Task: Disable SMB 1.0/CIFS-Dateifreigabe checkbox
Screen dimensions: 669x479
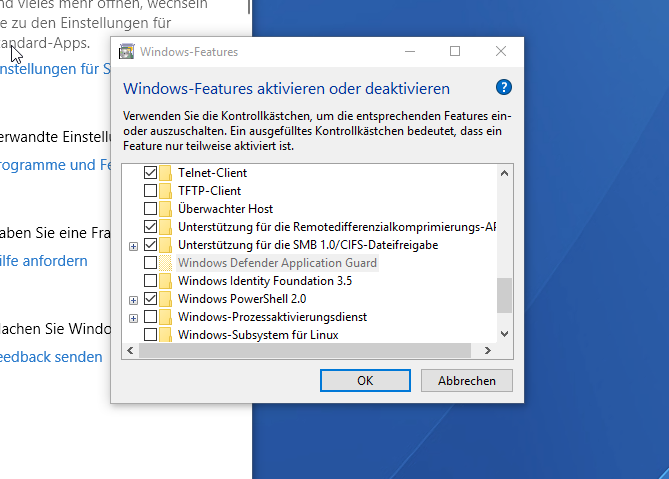Action: (150, 245)
